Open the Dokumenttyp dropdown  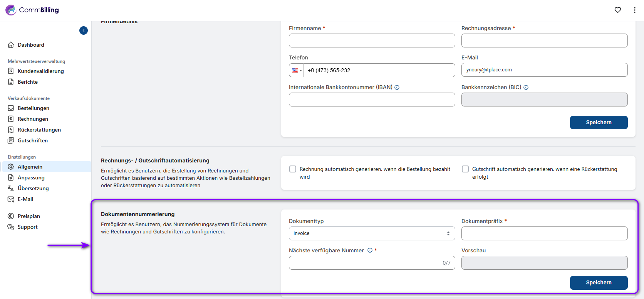point(372,233)
